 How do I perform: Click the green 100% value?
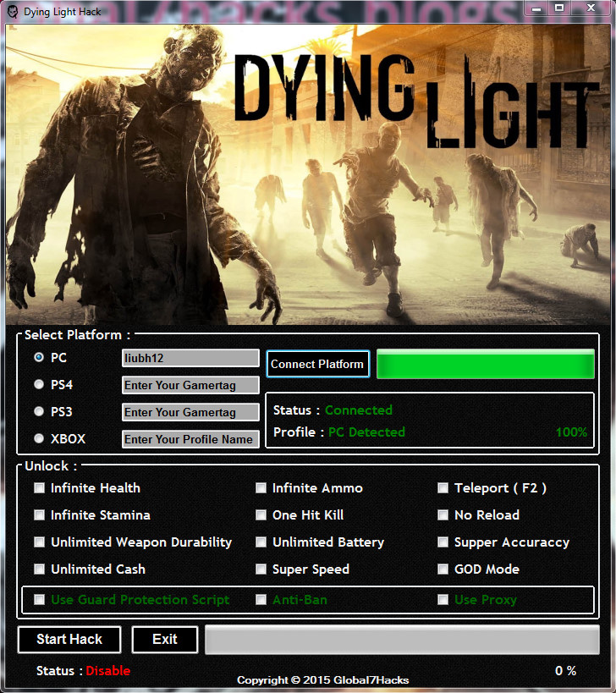tap(571, 432)
